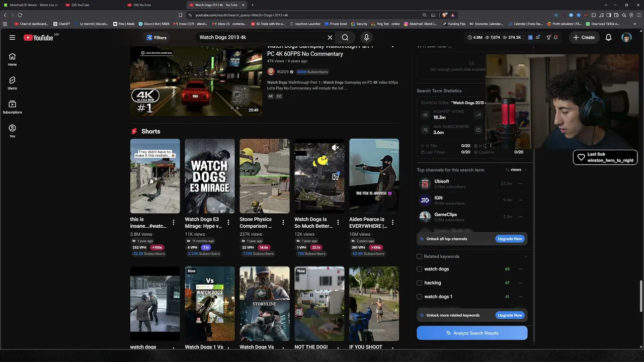644x362 pixels.
Task: Play the Watch Dogs 4K walkthrough thumbnail
Action: 196,81
